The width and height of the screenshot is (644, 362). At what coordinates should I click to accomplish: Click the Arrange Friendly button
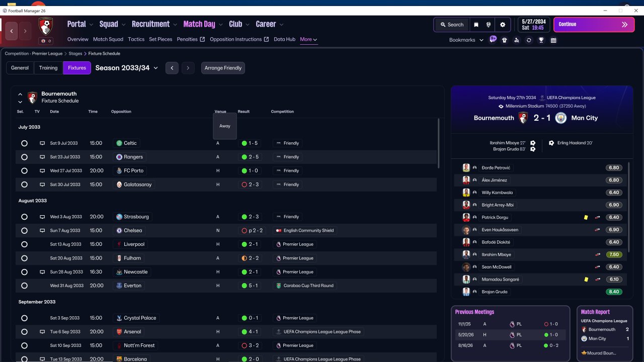(223, 68)
